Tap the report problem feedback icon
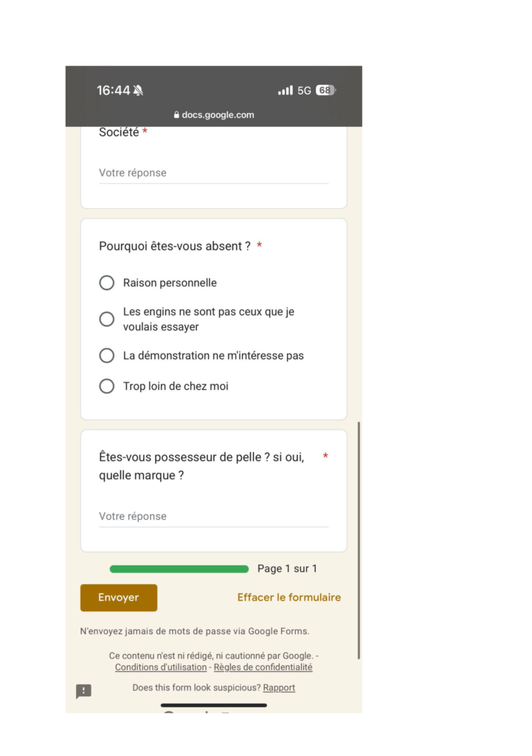Screen dimensions: 532x756 pos(84,691)
